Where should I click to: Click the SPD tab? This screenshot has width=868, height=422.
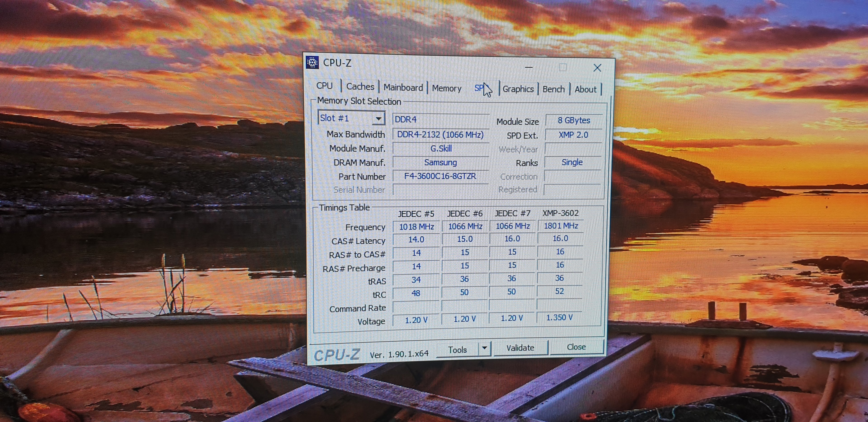(479, 88)
